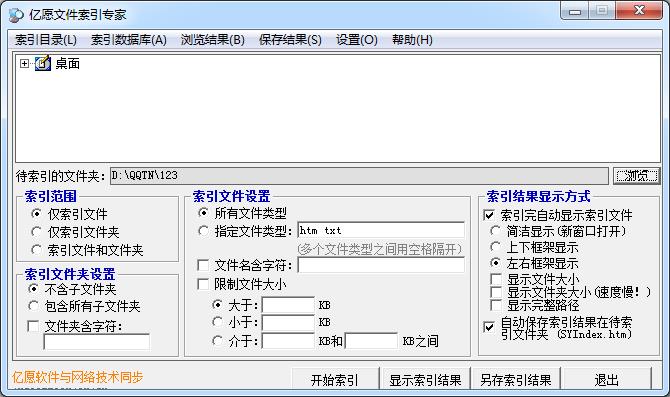This screenshot has width=670, height=397.
Task: Enable 文件夹含字符 checkbox
Action: [33, 326]
